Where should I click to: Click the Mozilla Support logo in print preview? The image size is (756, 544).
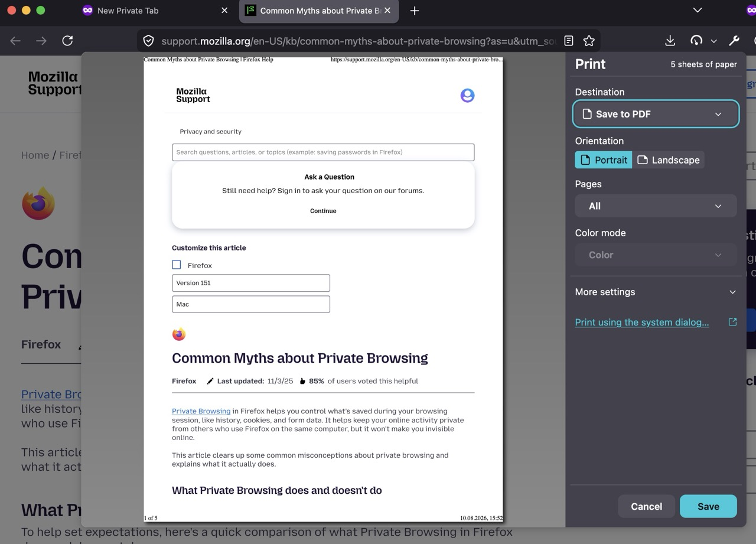pyautogui.click(x=193, y=95)
